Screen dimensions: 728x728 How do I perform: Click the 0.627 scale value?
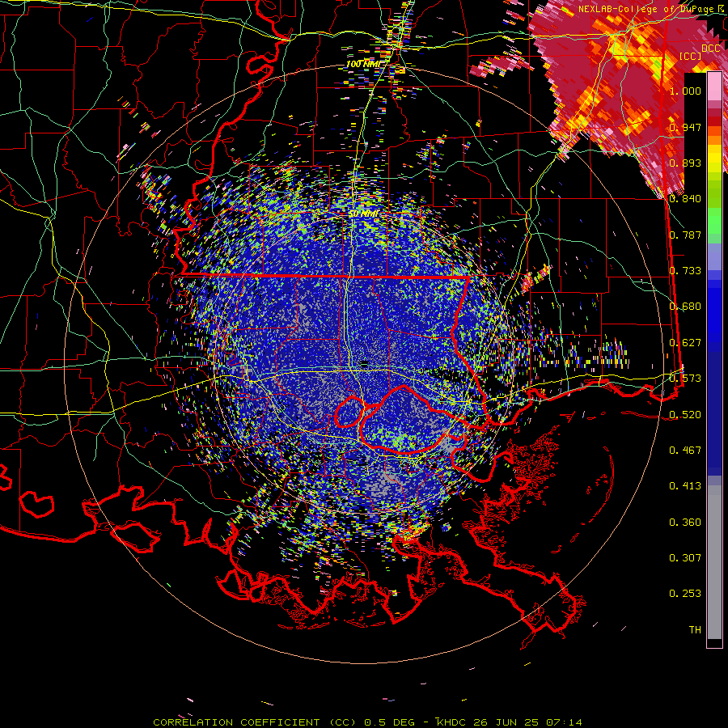pyautogui.click(x=685, y=343)
